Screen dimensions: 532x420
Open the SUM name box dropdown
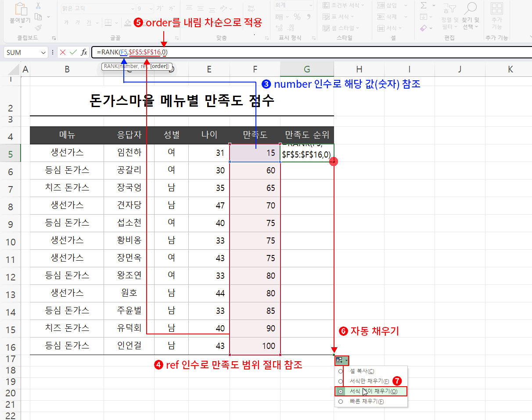[x=43, y=52]
